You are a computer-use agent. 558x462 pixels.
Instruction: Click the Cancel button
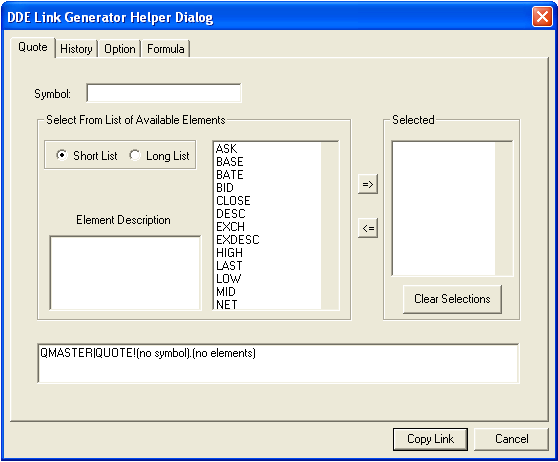(511, 439)
